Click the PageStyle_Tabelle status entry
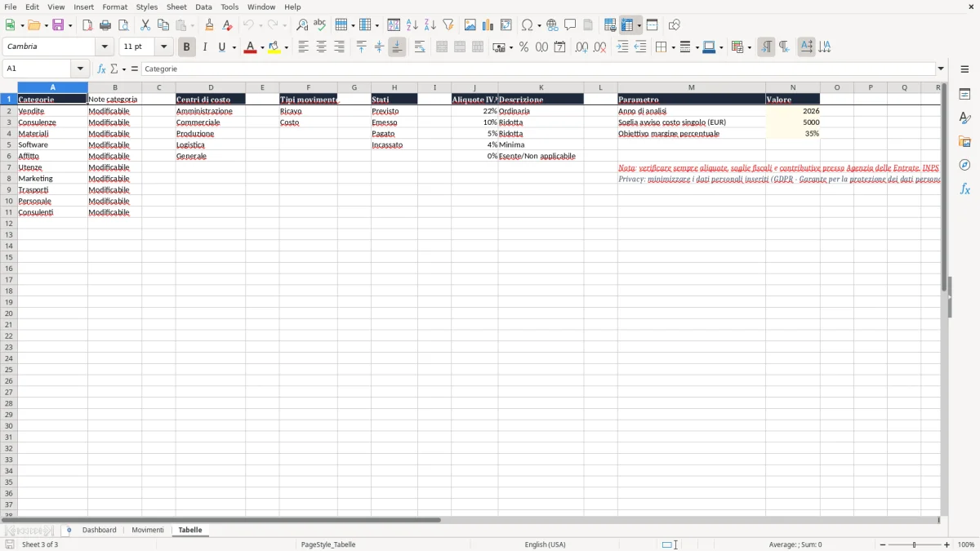The width and height of the screenshot is (980, 551). click(x=328, y=544)
